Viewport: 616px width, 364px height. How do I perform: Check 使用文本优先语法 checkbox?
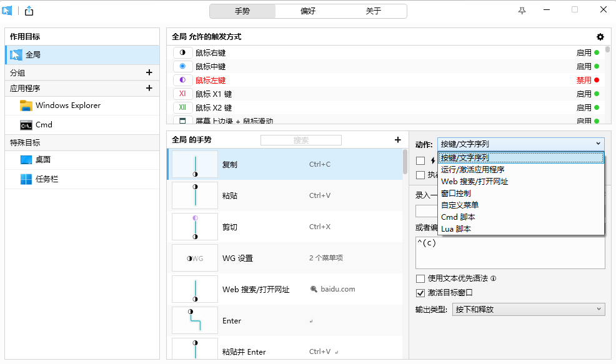coord(420,278)
